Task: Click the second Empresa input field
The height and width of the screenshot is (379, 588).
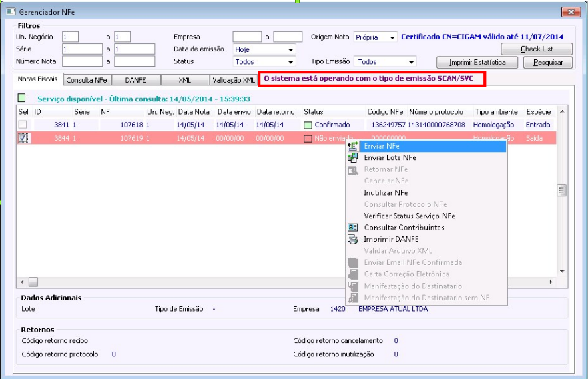Action: [288, 37]
